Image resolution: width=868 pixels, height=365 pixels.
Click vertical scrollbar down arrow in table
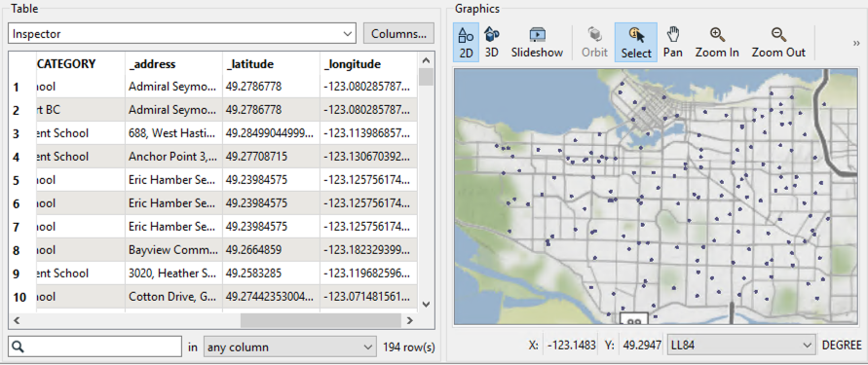[426, 304]
